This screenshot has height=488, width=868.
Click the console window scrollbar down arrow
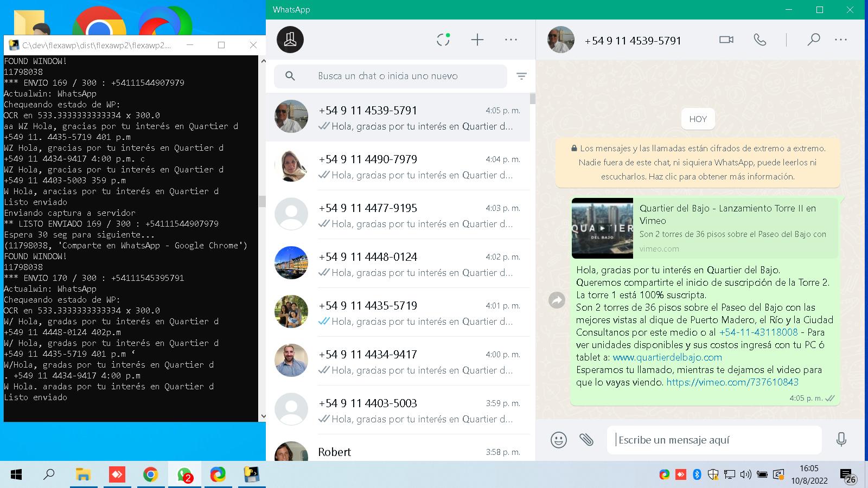pyautogui.click(x=263, y=416)
